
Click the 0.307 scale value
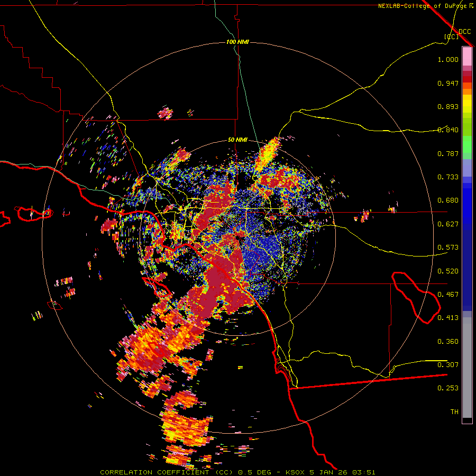click(x=448, y=365)
